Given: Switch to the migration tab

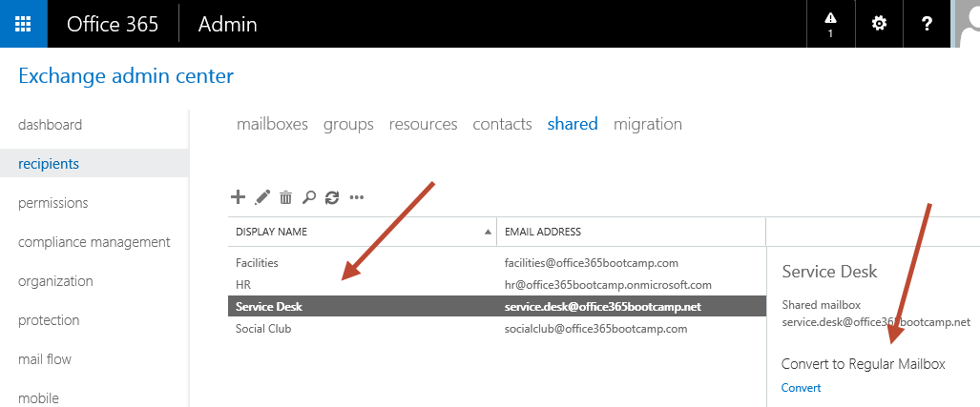Looking at the screenshot, I should (648, 124).
